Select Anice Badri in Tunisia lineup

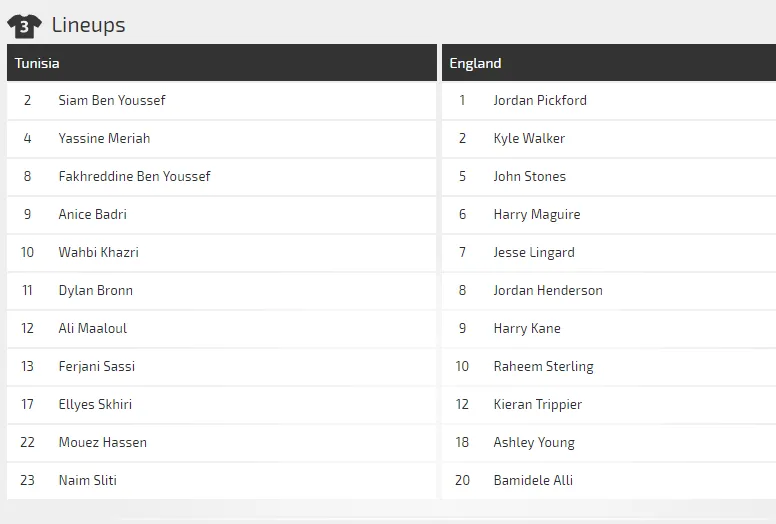93,214
